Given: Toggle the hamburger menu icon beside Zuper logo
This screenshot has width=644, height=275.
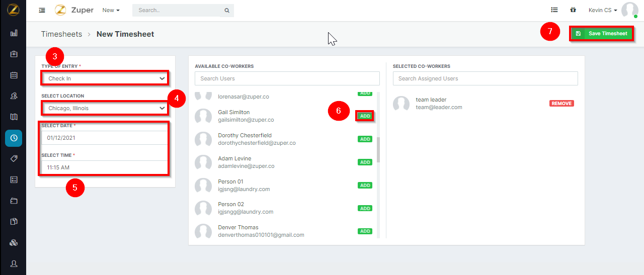Looking at the screenshot, I should click(x=42, y=10).
